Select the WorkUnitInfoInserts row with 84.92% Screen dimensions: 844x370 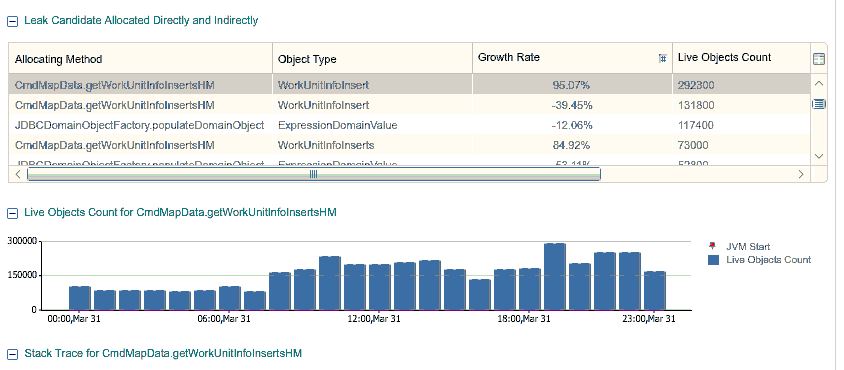pyautogui.click(x=409, y=145)
